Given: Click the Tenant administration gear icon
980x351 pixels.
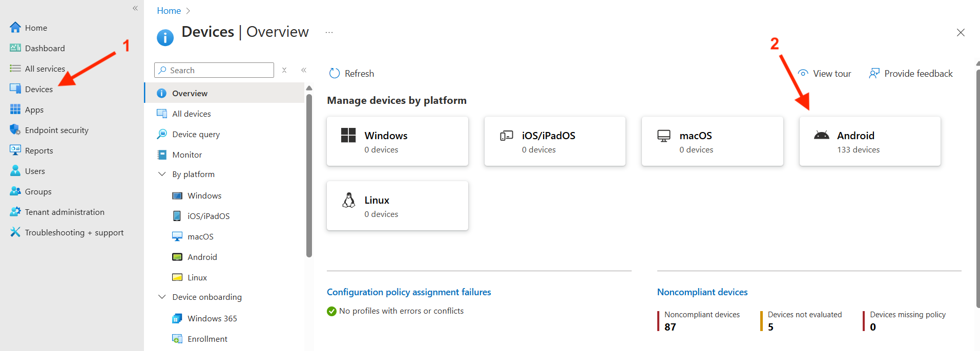Looking at the screenshot, I should tap(15, 212).
